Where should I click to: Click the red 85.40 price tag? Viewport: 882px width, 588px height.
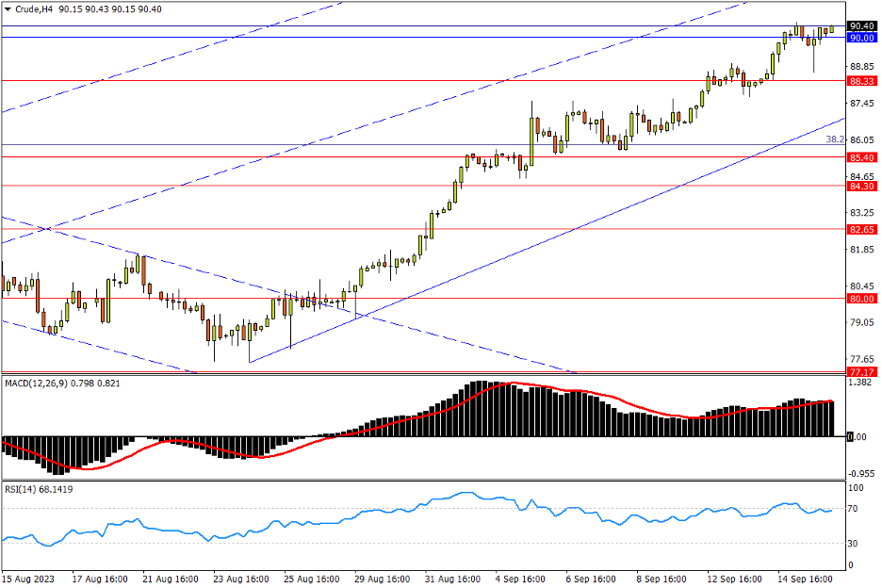click(858, 156)
